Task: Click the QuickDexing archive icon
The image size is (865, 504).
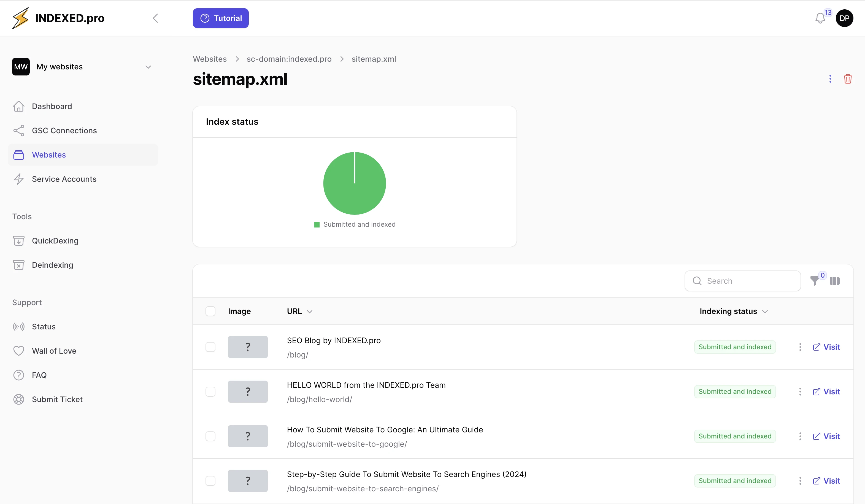Action: (x=18, y=241)
